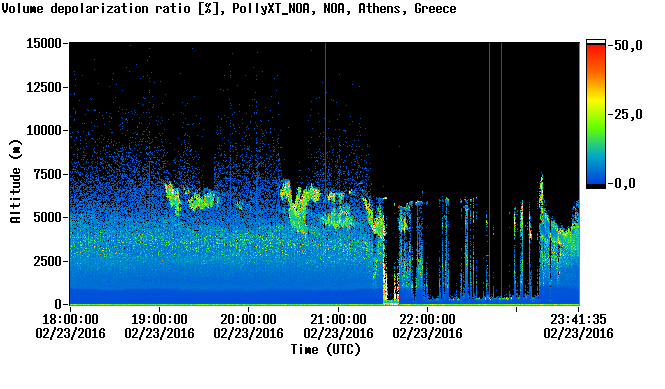Click the 12500 altitude tick label
This screenshot has height=389, width=665.
(44, 87)
